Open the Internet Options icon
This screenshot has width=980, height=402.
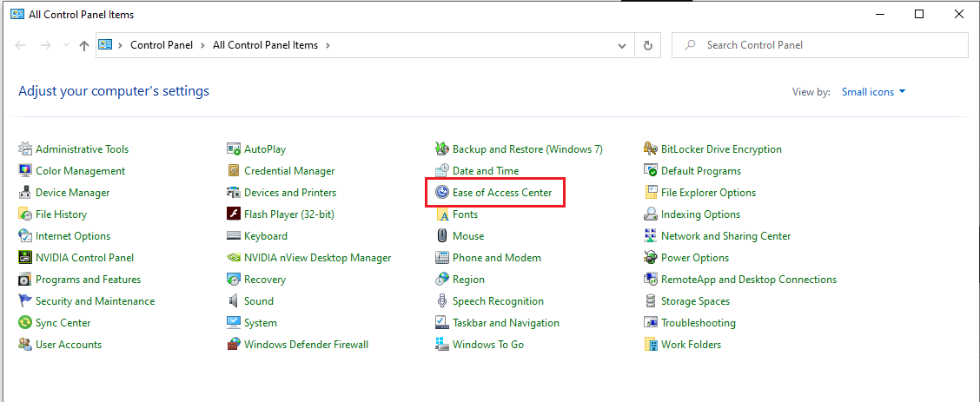tap(25, 236)
